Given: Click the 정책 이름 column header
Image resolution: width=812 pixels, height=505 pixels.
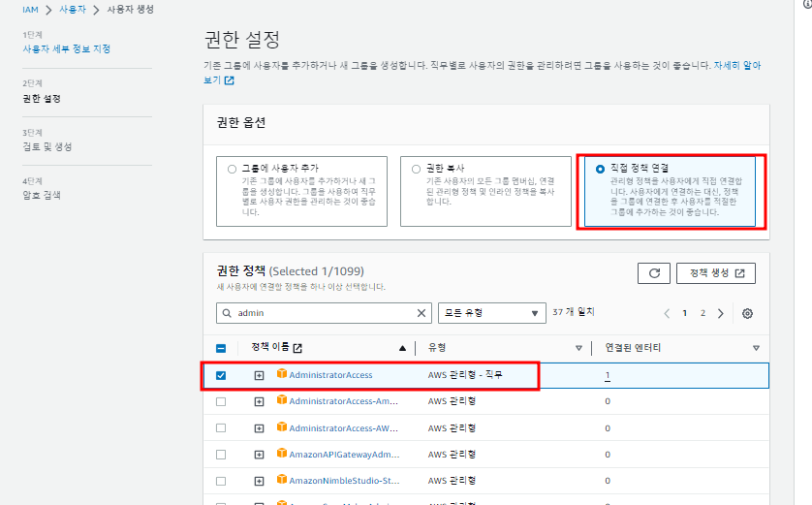Looking at the screenshot, I should (270, 347).
